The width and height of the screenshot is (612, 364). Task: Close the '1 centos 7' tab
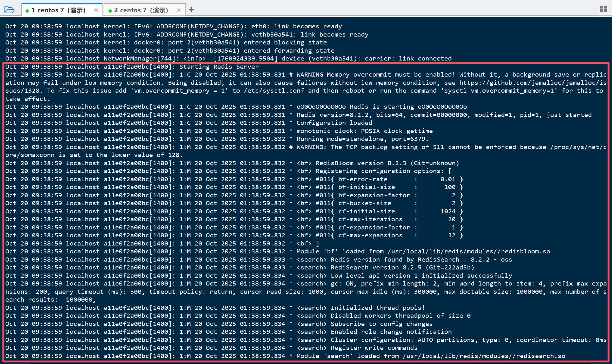tap(96, 10)
